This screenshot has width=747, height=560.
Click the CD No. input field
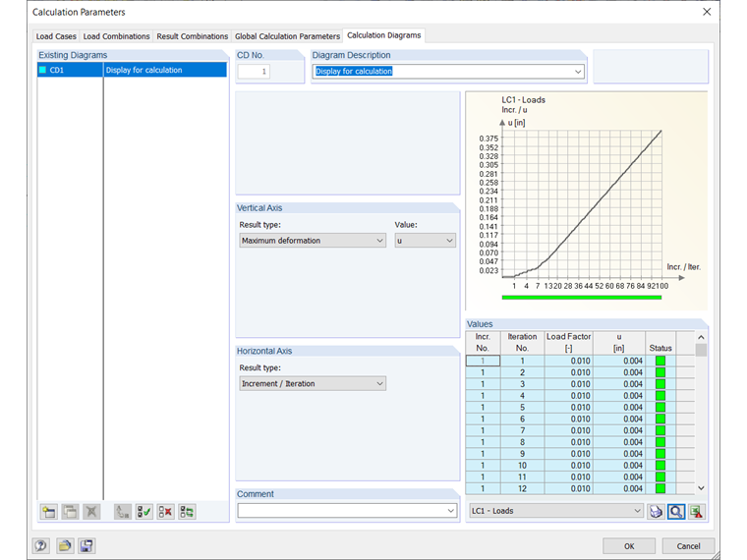(x=254, y=72)
